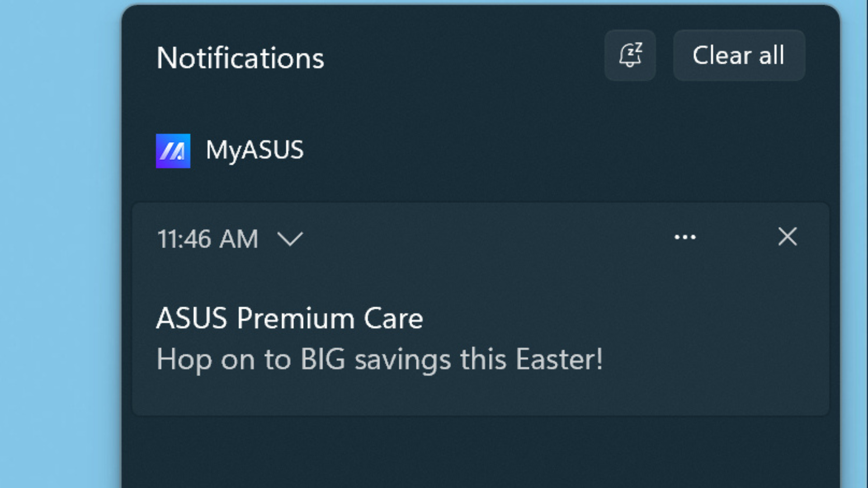Click card area between options dots and X
The height and width of the screenshot is (488, 868).
coord(737,237)
